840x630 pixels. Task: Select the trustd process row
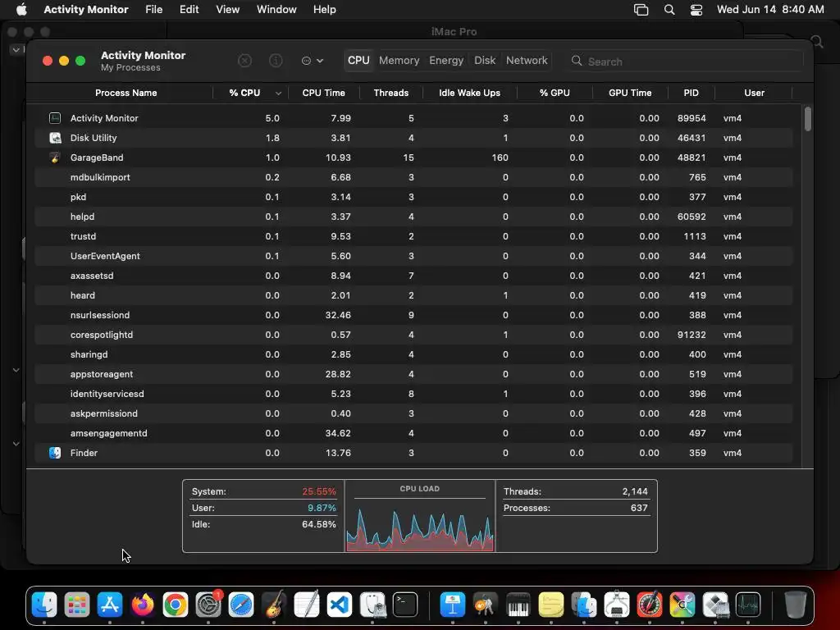click(x=413, y=236)
